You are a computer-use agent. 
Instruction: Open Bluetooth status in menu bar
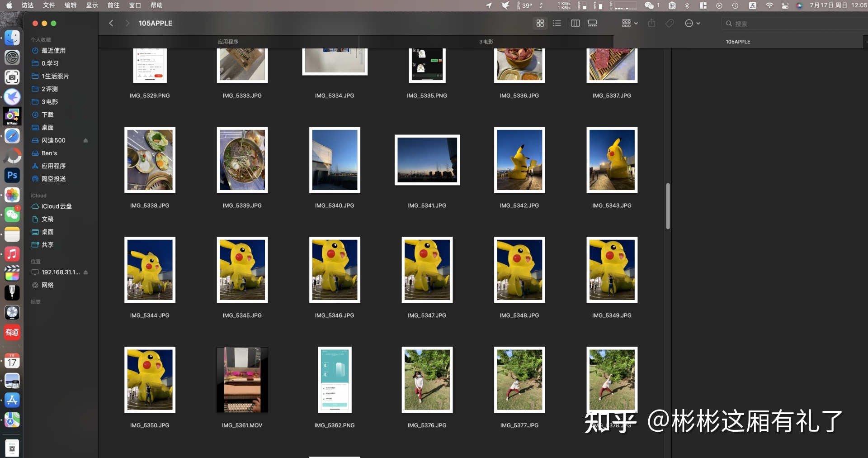point(687,5)
